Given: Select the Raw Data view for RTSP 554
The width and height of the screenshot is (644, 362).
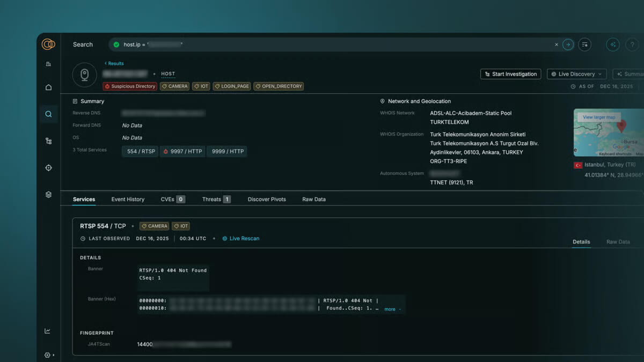Looking at the screenshot, I should point(618,242).
